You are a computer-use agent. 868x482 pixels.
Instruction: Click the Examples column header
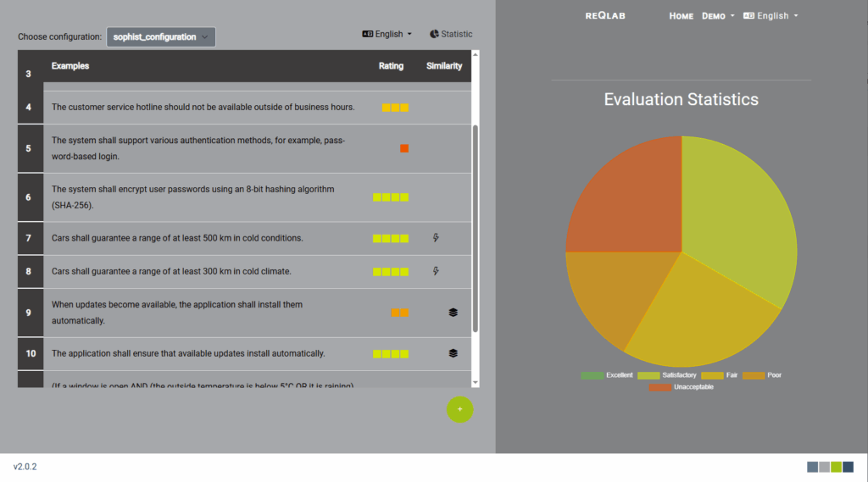[70, 66]
